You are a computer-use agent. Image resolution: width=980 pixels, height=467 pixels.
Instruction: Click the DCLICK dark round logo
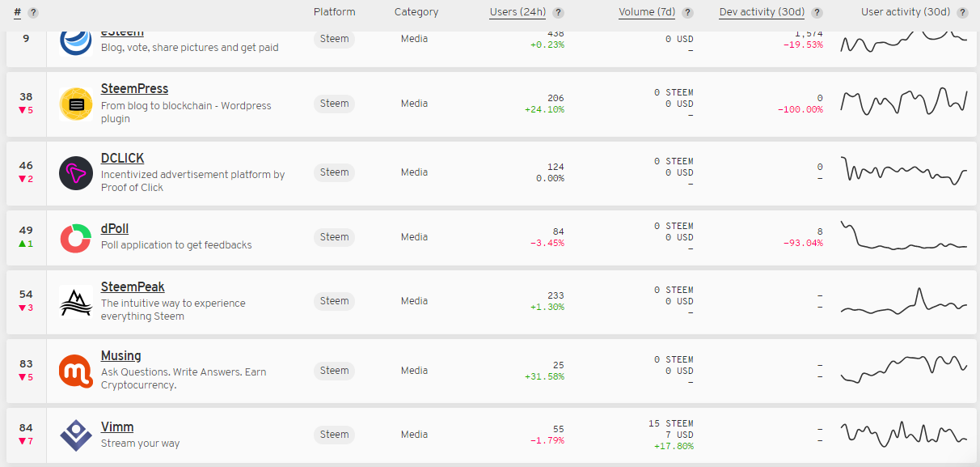tap(76, 173)
